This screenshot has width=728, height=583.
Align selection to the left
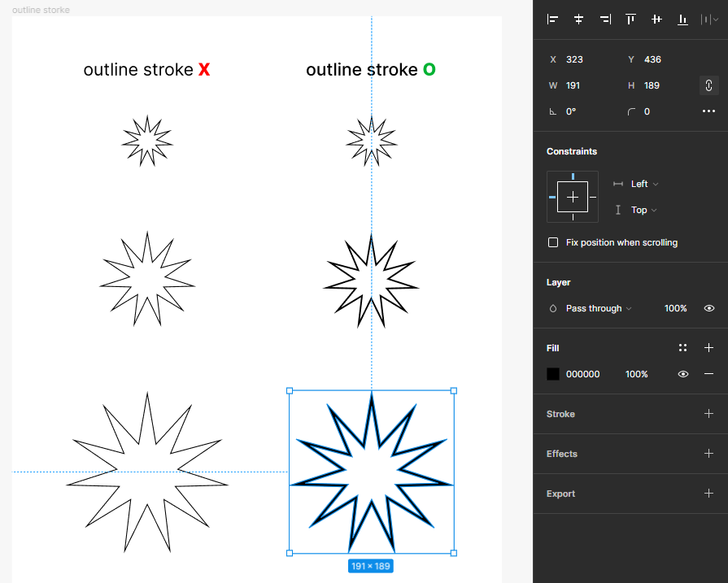(x=552, y=19)
